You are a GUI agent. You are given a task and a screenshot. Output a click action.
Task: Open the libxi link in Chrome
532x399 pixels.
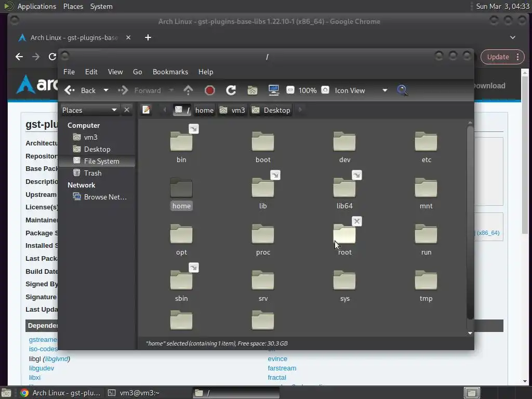[x=35, y=377]
